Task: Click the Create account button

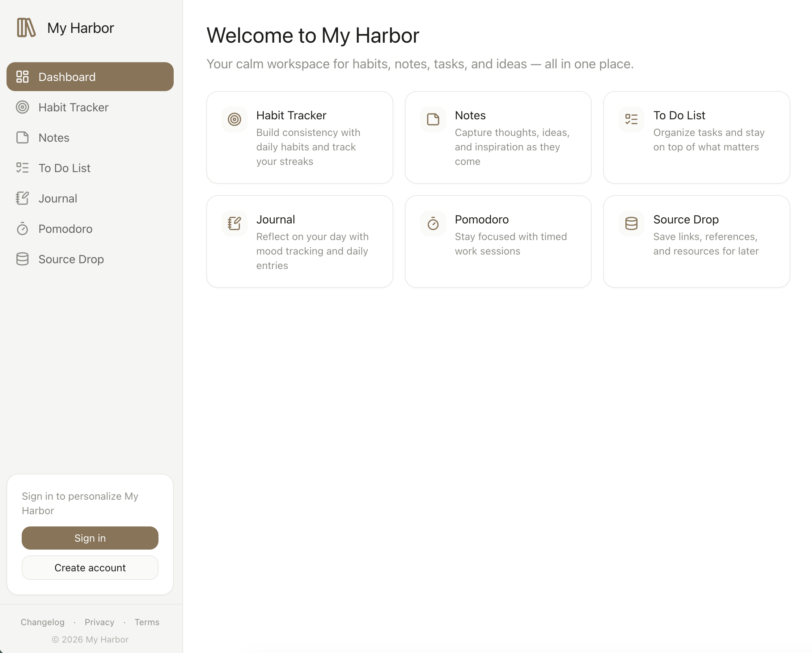Action: [90, 568]
